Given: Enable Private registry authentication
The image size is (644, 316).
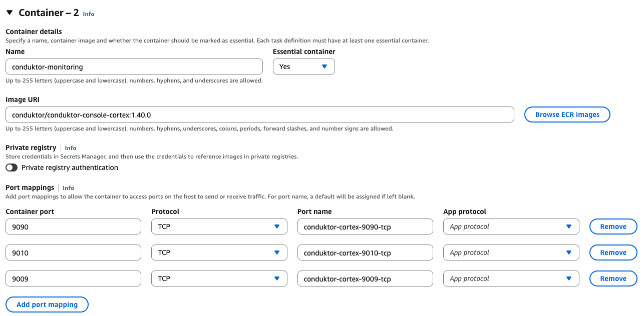Looking at the screenshot, I should tap(11, 167).
